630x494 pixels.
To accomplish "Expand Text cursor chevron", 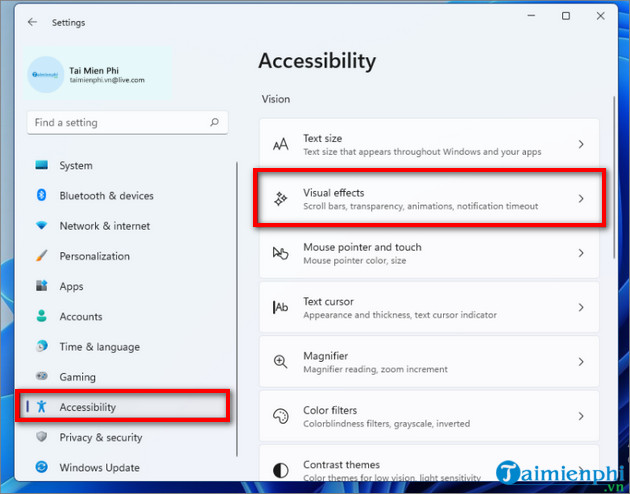I will coord(581,307).
